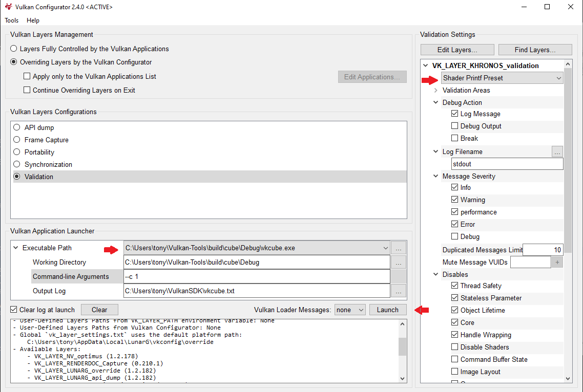Enable the Debug Output debug action
This screenshot has height=392, width=583.
click(x=454, y=126)
